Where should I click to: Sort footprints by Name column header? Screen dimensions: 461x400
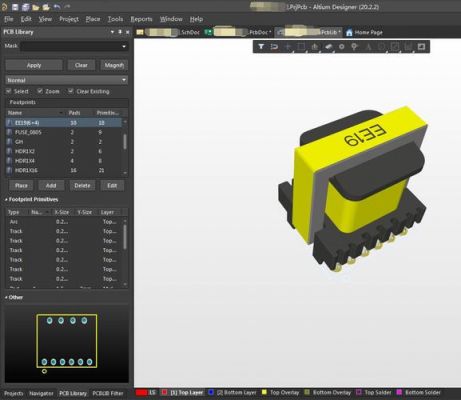[x=35, y=113]
